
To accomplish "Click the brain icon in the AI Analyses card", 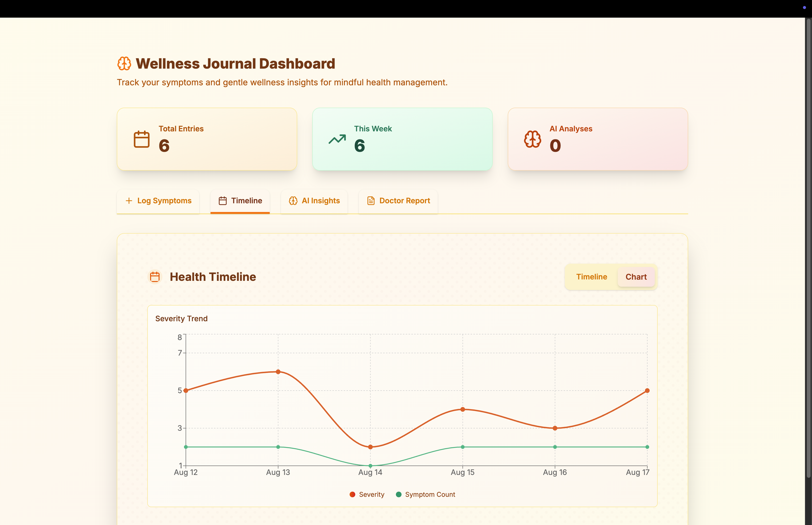I will click(532, 139).
